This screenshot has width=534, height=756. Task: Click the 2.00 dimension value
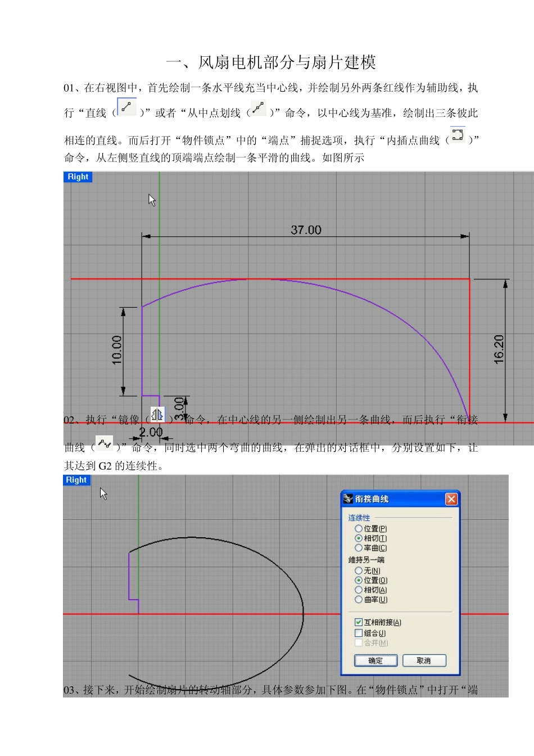coord(151,432)
